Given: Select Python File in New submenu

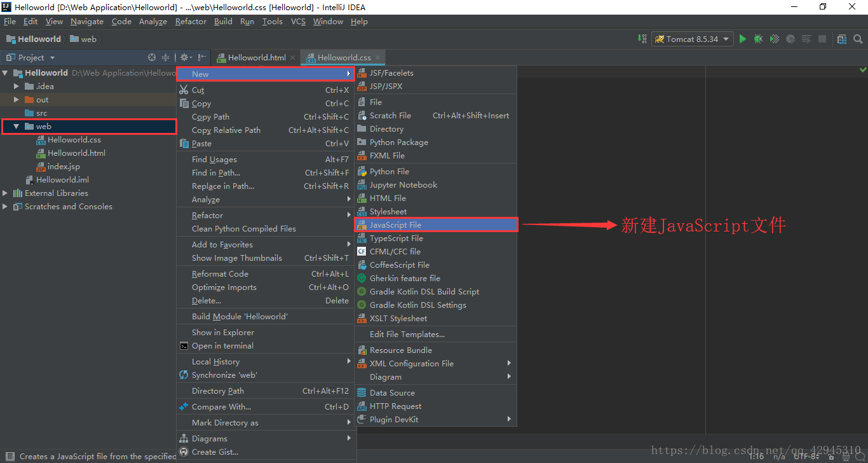Looking at the screenshot, I should 435,172.
